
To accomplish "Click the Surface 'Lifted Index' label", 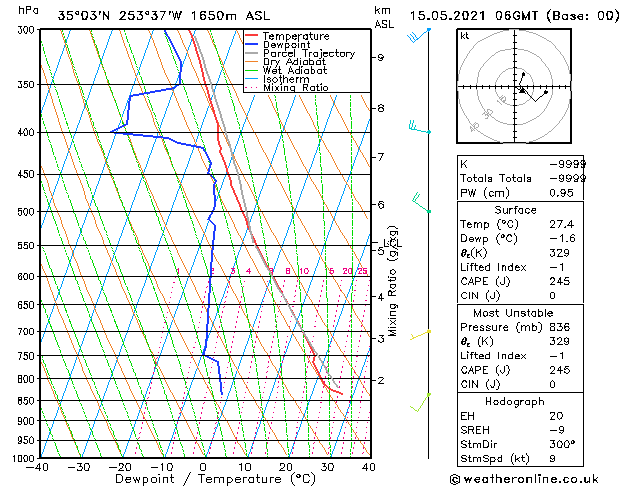I will click(x=493, y=267).
